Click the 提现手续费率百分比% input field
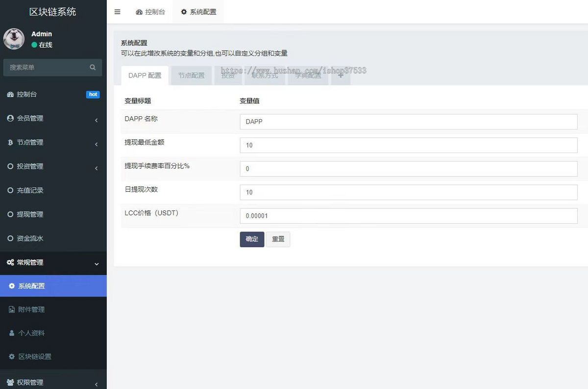The height and width of the screenshot is (389, 588). [x=409, y=169]
